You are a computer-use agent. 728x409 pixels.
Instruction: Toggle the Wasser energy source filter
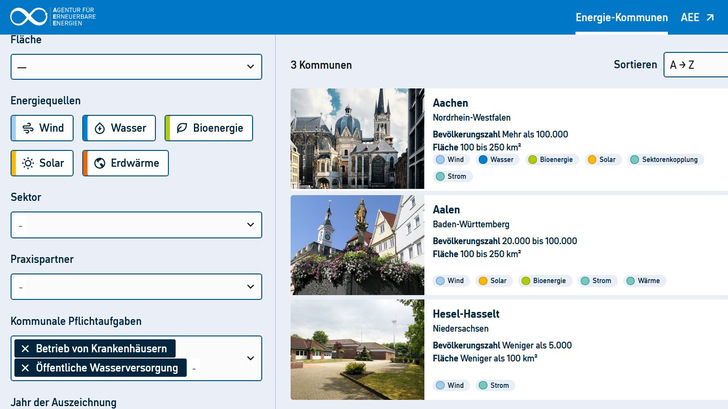[x=118, y=128]
